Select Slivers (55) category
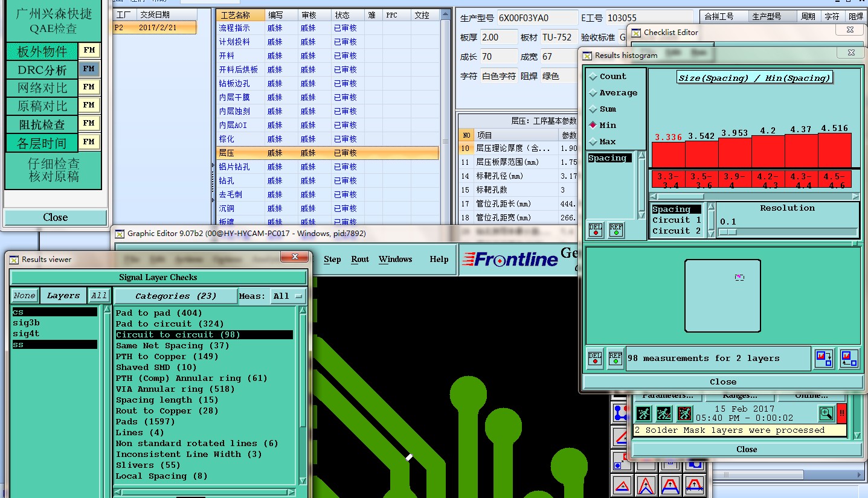Screen dimensions: 868x498 pyautogui.click(x=204, y=465)
